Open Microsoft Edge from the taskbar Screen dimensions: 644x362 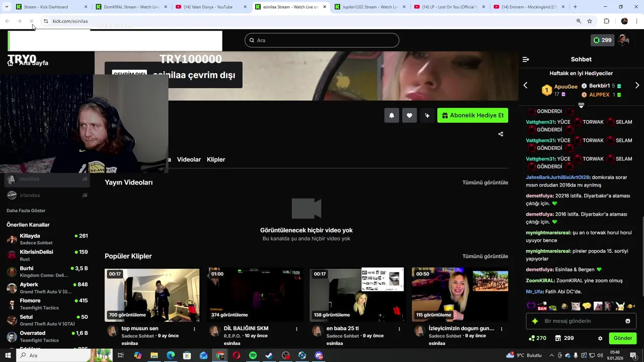click(171, 355)
